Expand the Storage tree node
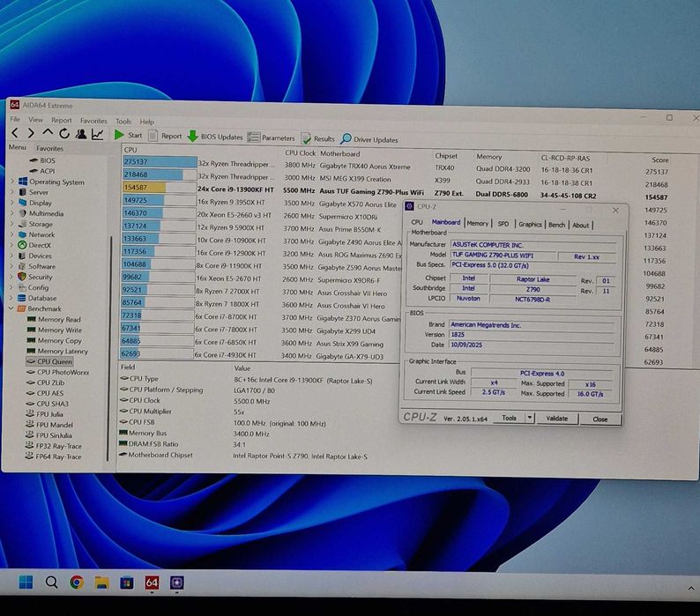The height and width of the screenshot is (616, 700). point(12,224)
